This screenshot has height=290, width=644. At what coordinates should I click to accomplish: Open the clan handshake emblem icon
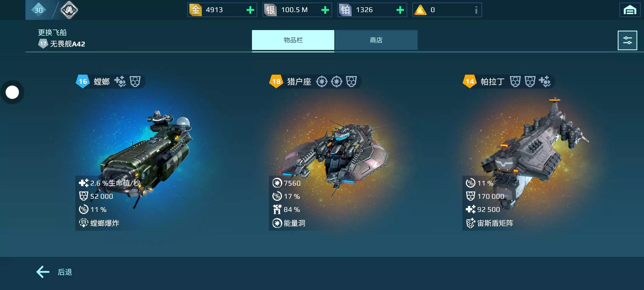pyautogui.click(x=69, y=10)
